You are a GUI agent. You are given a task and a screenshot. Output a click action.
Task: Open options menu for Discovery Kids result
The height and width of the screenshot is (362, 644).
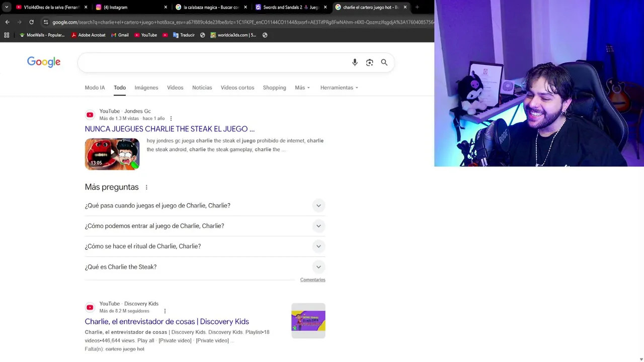point(165,311)
